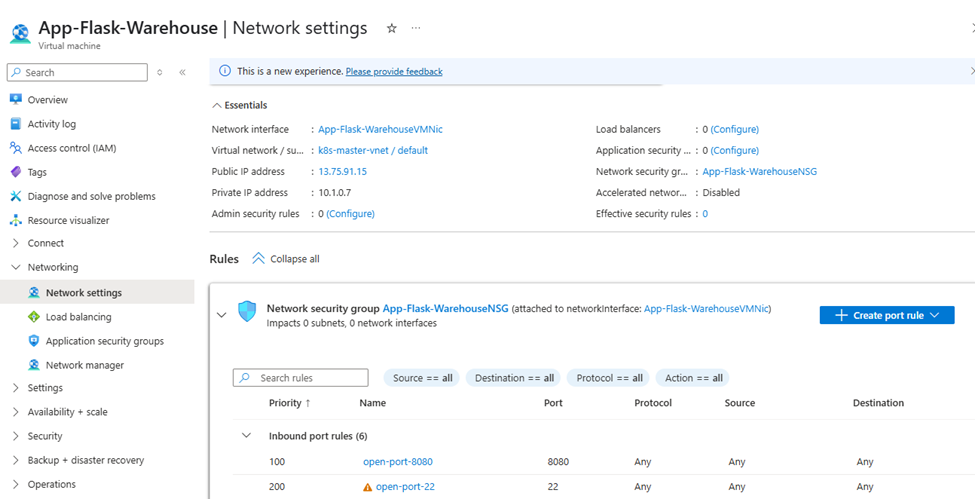This screenshot has width=975, height=499.
Task: Click the App-Flask-Warehouse virtual machine icon
Action: click(x=20, y=34)
